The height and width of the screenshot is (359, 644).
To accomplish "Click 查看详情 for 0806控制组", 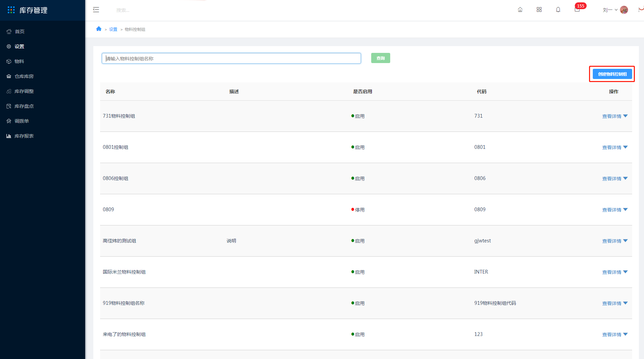I will tap(611, 179).
